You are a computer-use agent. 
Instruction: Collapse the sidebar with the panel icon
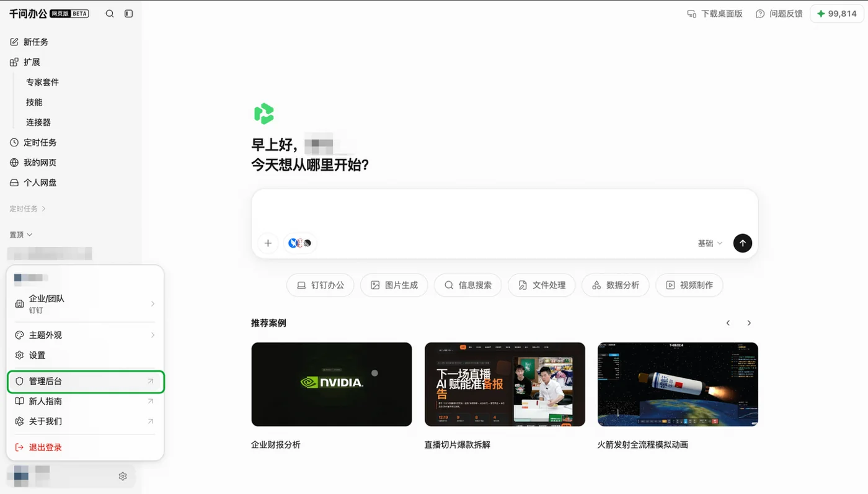(129, 14)
